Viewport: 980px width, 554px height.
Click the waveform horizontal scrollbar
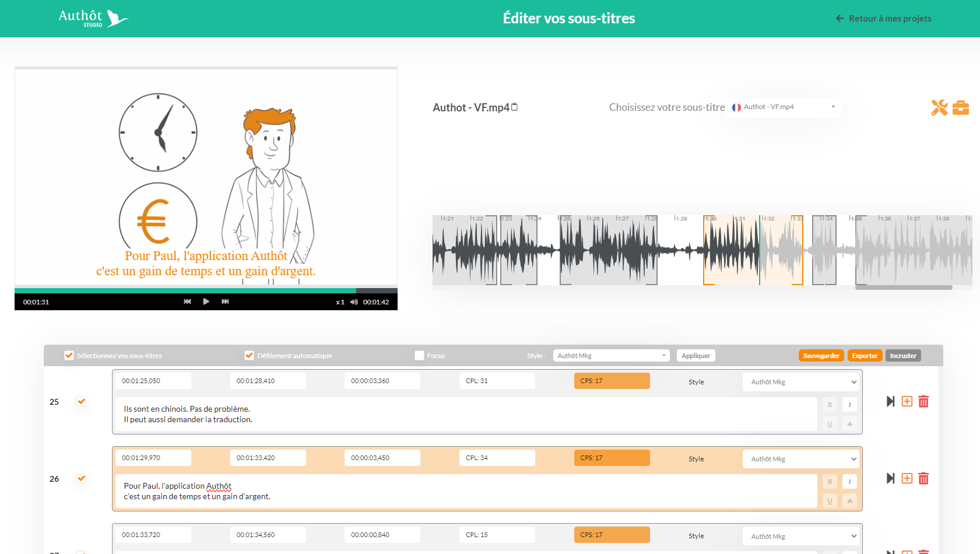click(x=904, y=287)
